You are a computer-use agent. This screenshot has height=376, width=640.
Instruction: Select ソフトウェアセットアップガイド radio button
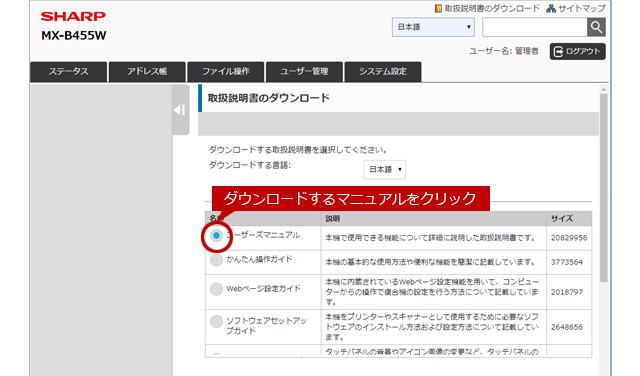216,321
